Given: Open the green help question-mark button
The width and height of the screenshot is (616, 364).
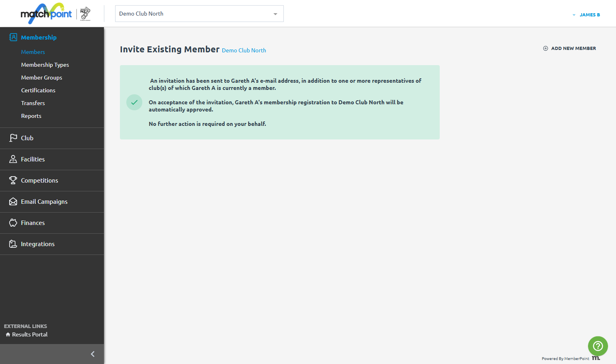Looking at the screenshot, I should [x=598, y=346].
